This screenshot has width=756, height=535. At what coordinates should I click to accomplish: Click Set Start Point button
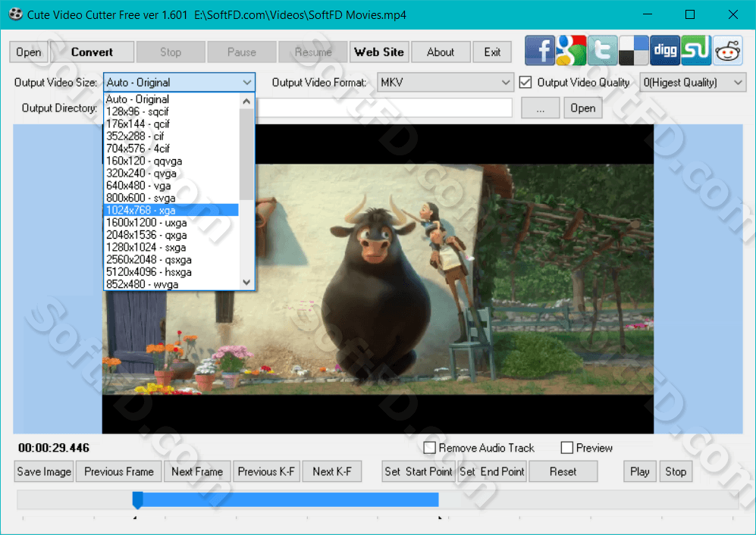point(419,471)
